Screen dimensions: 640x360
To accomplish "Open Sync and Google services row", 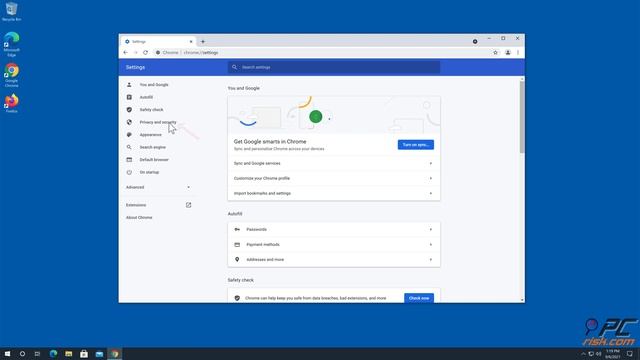I will tap(334, 163).
